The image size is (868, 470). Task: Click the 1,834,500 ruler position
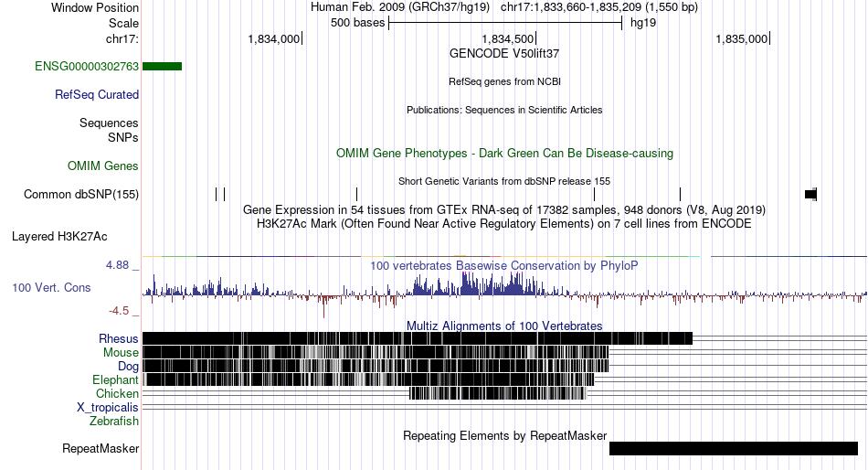(x=508, y=38)
